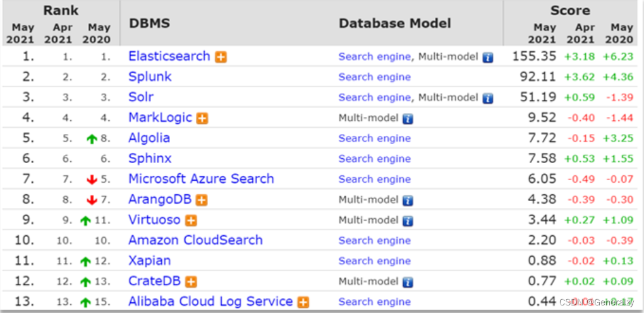Click the Multi-model text in the MarkLogic row
Image resolution: width=644 pixels, height=313 pixels.
[x=368, y=118]
